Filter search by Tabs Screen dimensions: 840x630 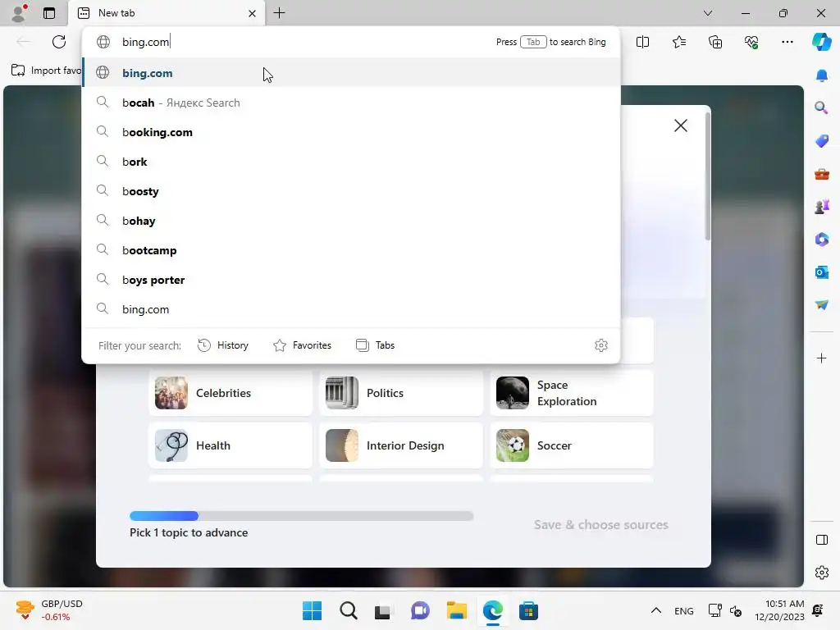[375, 345]
